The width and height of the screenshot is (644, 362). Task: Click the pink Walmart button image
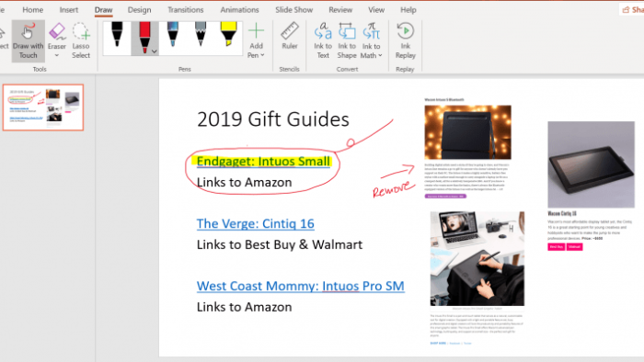click(574, 247)
